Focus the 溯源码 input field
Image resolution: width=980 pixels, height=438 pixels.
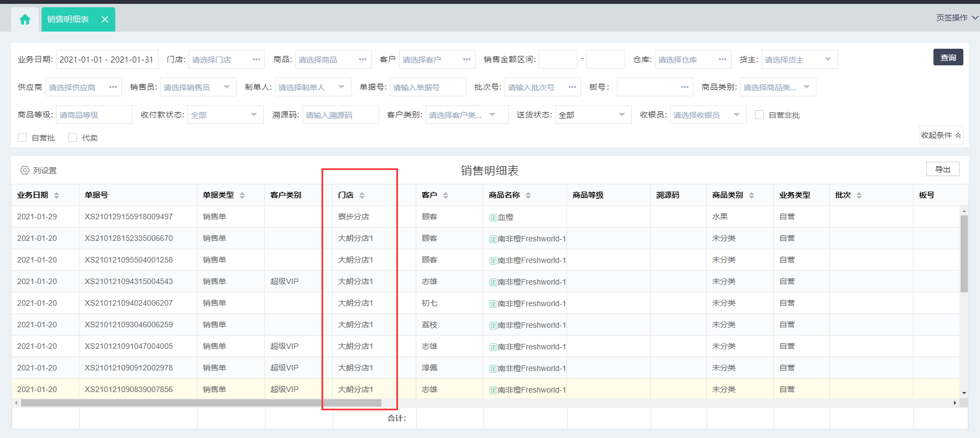pyautogui.click(x=340, y=115)
